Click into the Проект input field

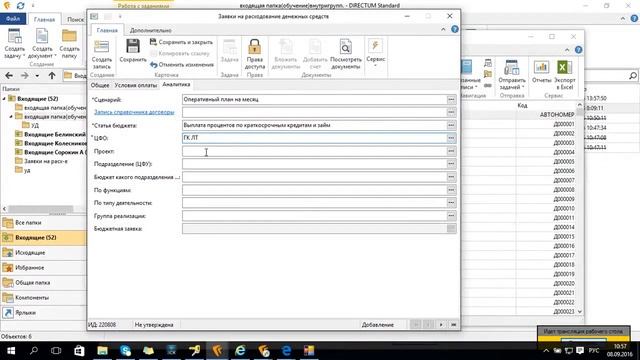pyautogui.click(x=314, y=151)
